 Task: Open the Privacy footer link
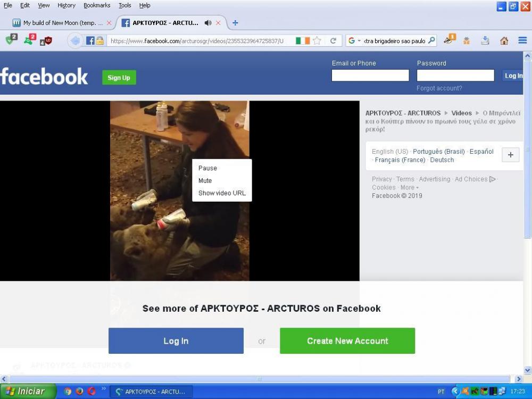[381, 179]
